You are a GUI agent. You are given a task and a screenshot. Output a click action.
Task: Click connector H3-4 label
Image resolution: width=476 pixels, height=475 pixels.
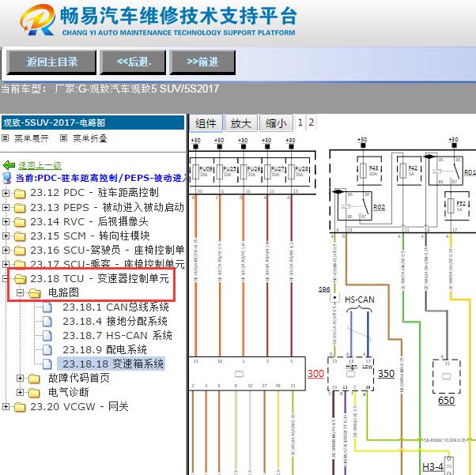[433, 467]
